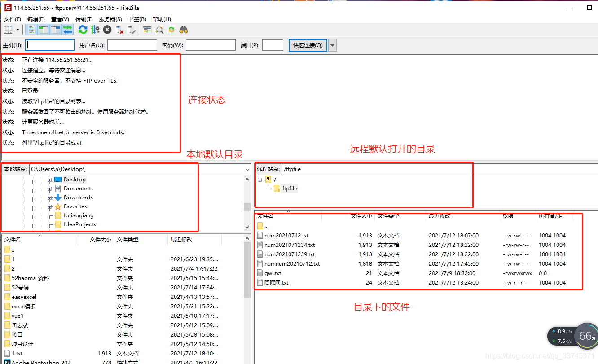The image size is (598, 364).
Task: Toggle the remote directory tree display
Action: coord(55,30)
